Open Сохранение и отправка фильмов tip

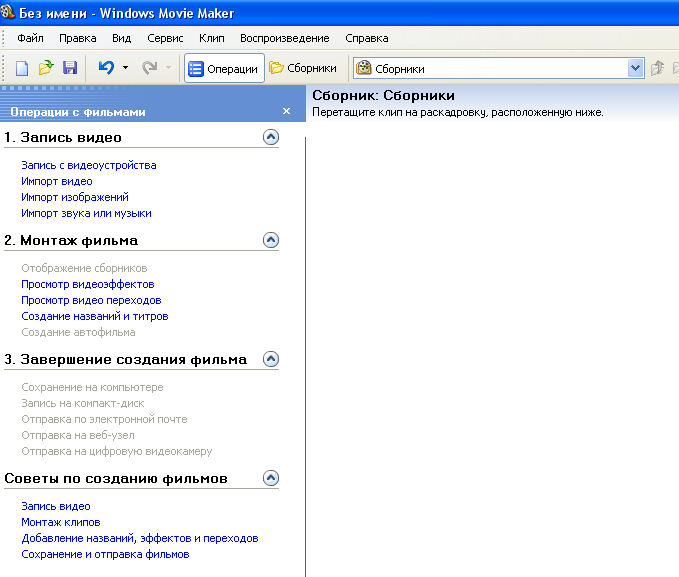pos(105,554)
